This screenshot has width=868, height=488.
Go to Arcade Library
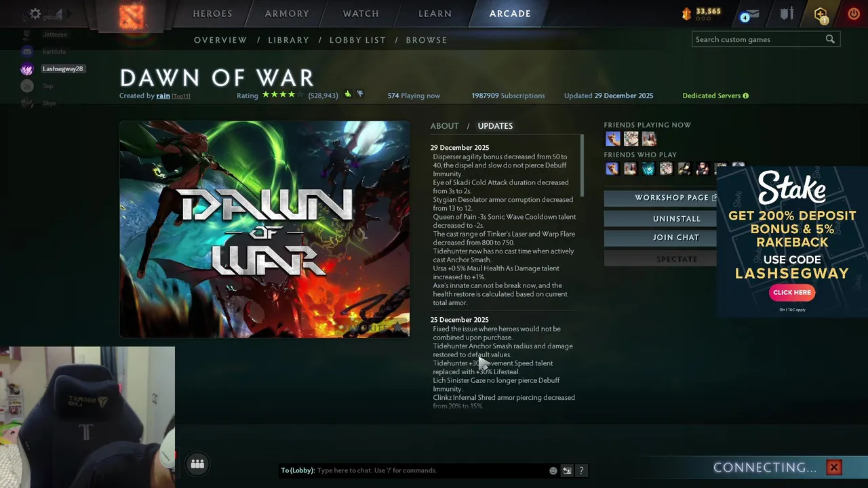288,40
